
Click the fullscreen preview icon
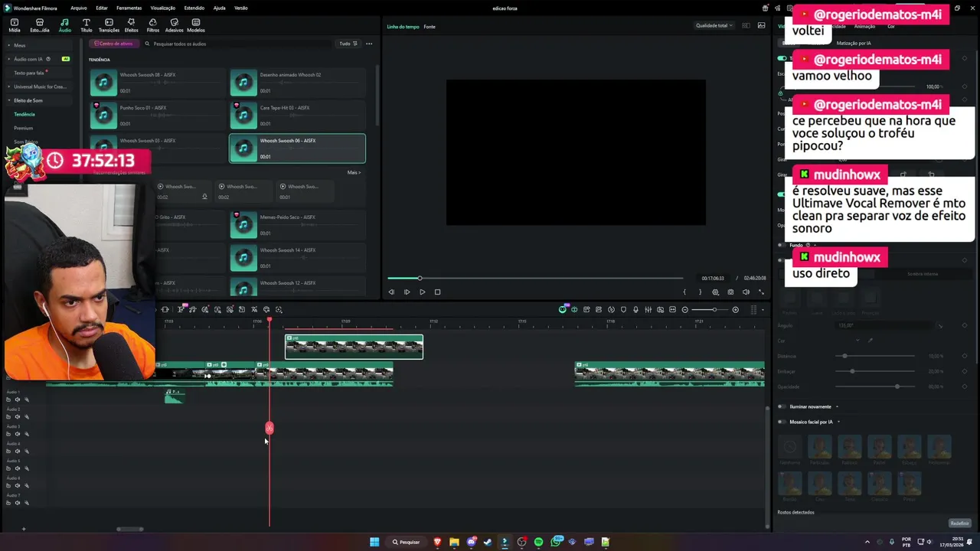click(x=761, y=292)
